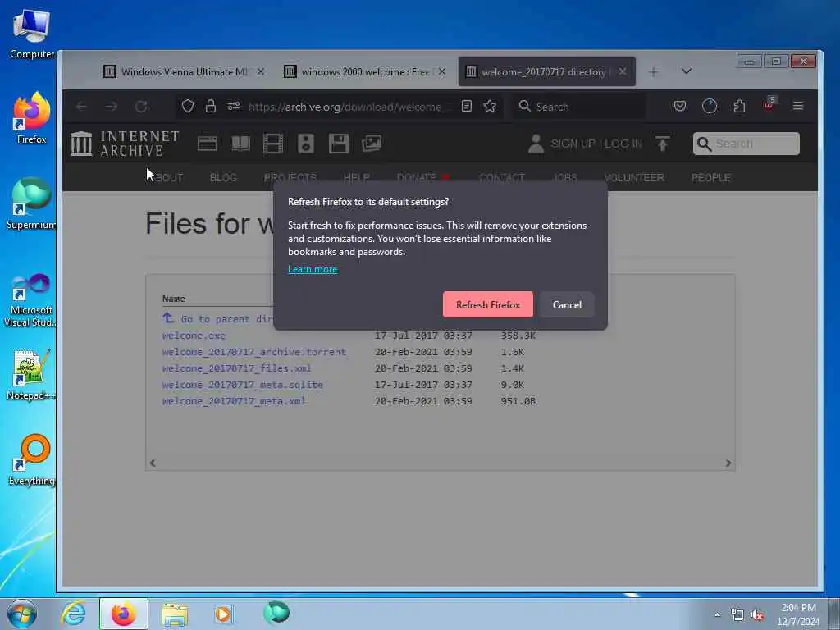Image resolution: width=840 pixels, height=630 pixels.
Task: Open Windows Explorer folder in taskbar
Action: [x=175, y=614]
